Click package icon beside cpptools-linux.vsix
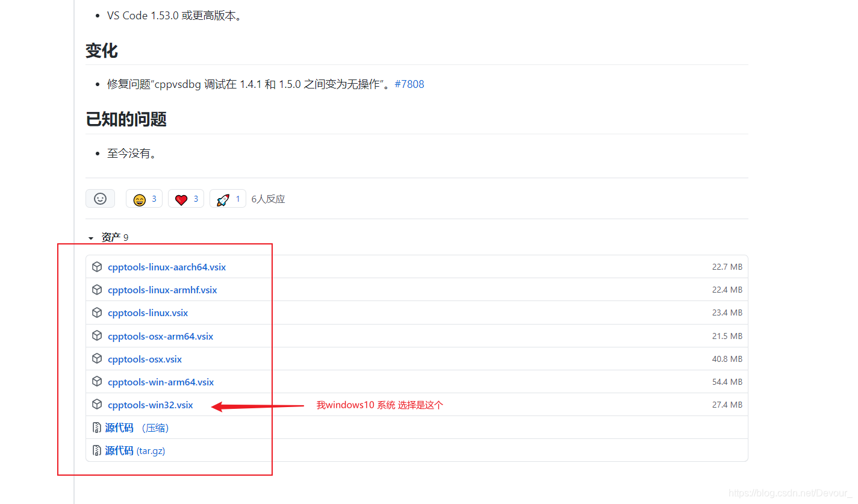The height and width of the screenshot is (504, 858). coord(96,313)
